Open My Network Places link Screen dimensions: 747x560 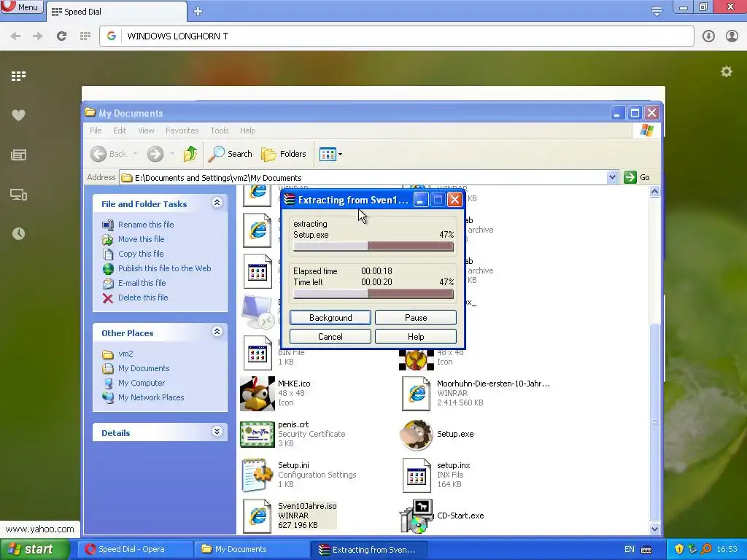(150, 397)
